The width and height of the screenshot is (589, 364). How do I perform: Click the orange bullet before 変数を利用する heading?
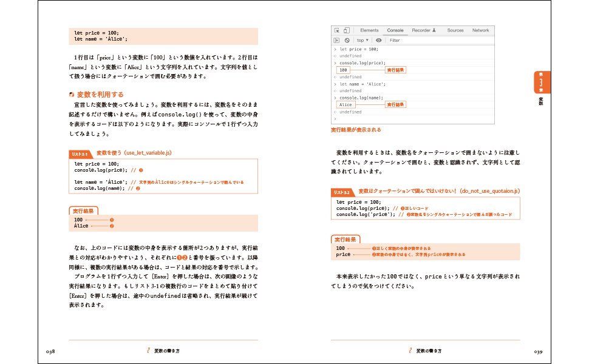click(x=72, y=95)
